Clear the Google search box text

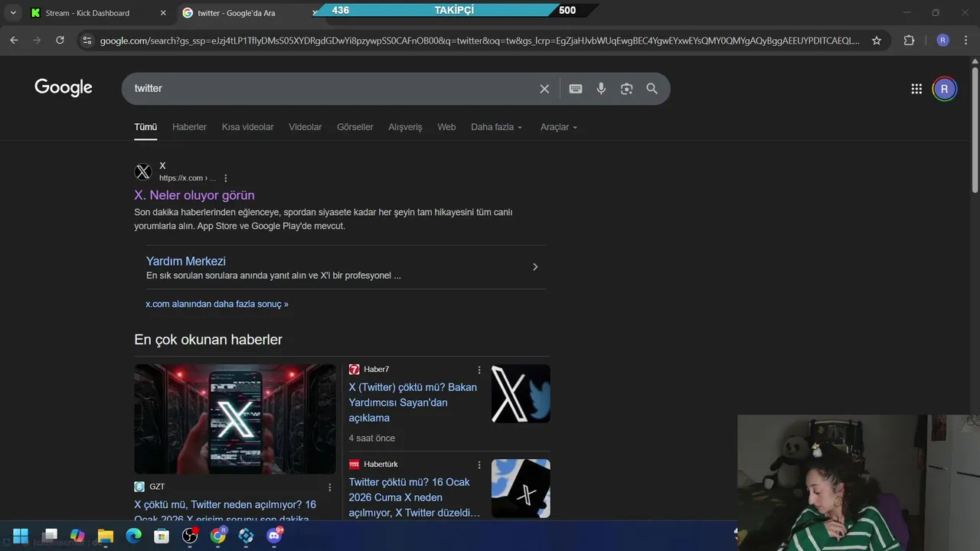coord(544,89)
